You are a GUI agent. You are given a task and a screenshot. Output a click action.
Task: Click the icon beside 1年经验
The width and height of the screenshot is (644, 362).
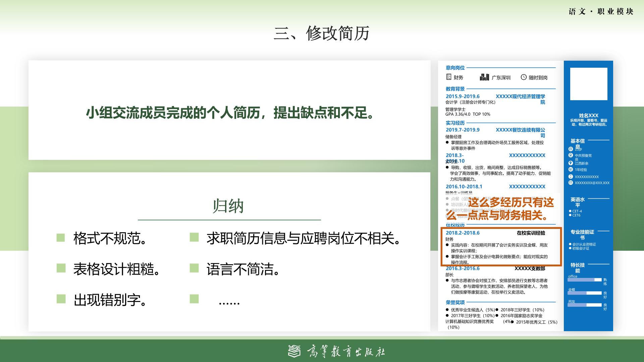pos(571,170)
